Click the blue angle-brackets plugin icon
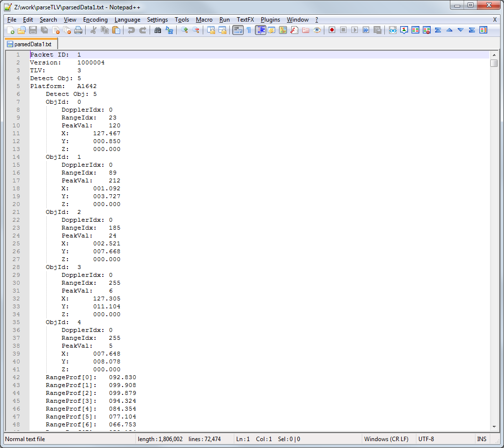 (x=393, y=30)
